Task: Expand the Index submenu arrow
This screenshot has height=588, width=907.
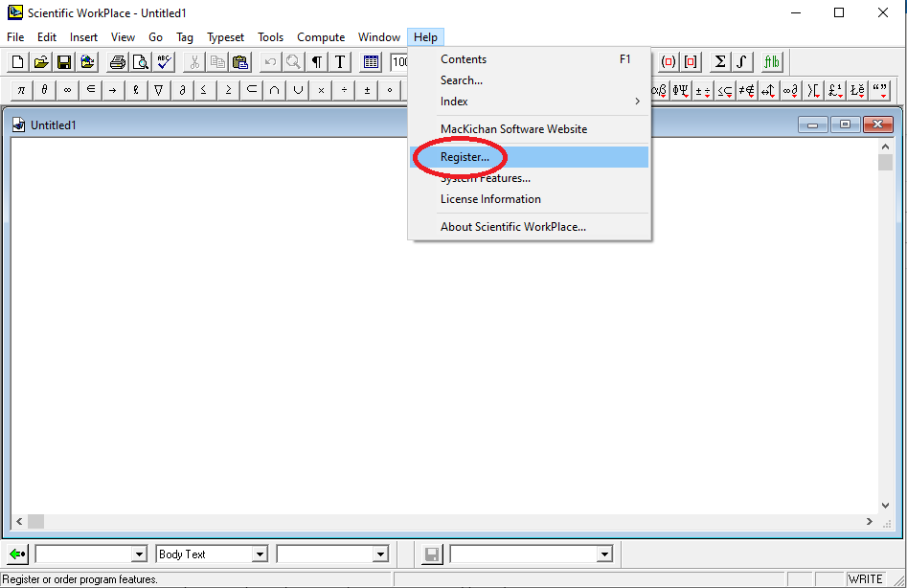Action: tap(638, 102)
